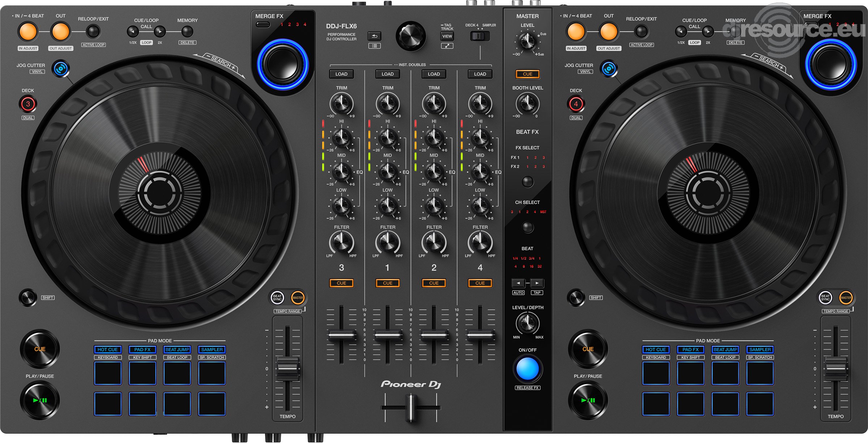This screenshot has width=868, height=443.
Task: Click Beat right arrow TAP button
Action: [x=537, y=283]
